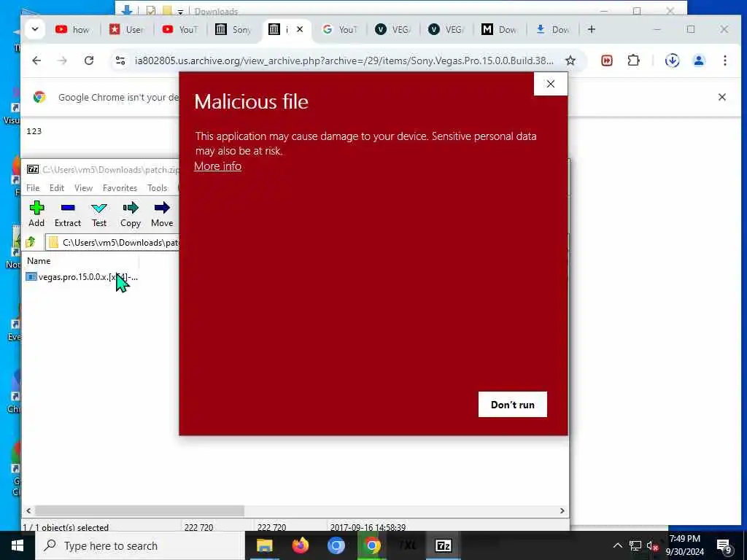Close the Malicious file warning dialog
Image resolution: width=747 pixels, height=560 pixels.
(550, 84)
